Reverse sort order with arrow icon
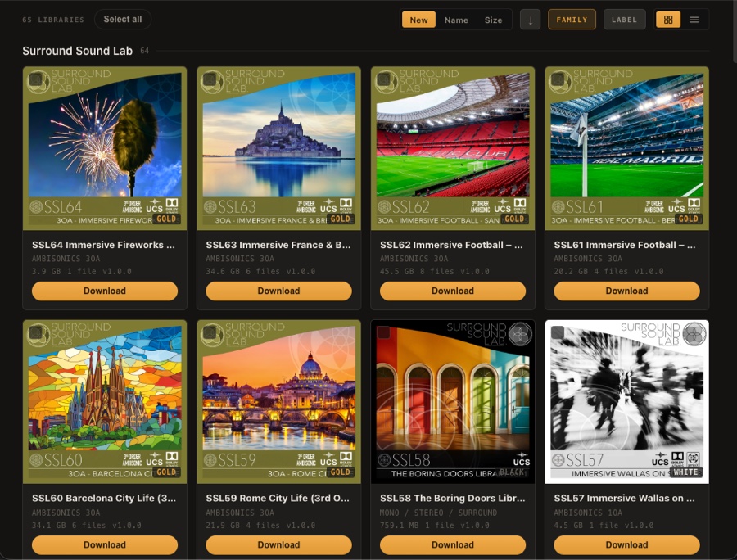 530,20
